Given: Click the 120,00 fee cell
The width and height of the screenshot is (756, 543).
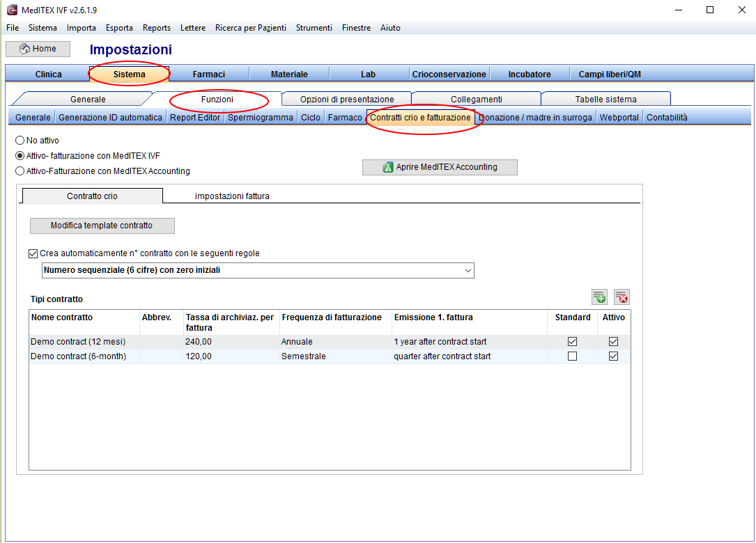Looking at the screenshot, I should tap(231, 356).
